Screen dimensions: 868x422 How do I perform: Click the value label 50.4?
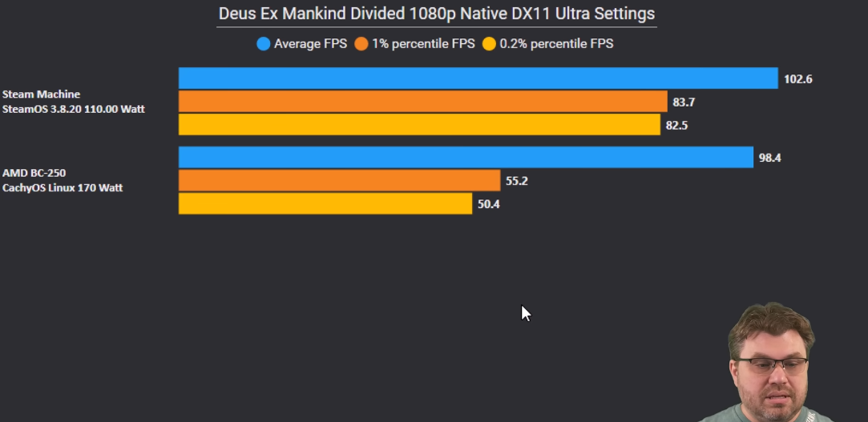pyautogui.click(x=488, y=205)
